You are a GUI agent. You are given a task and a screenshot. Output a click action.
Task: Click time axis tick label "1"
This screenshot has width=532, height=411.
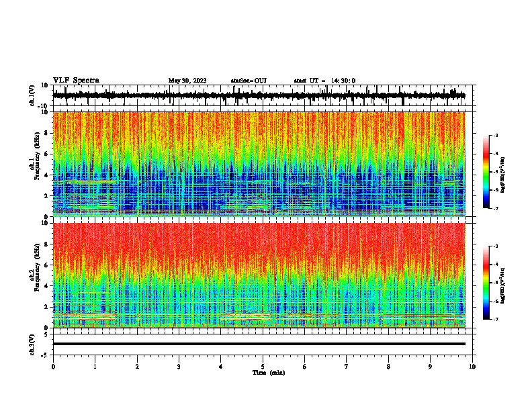tap(95, 367)
